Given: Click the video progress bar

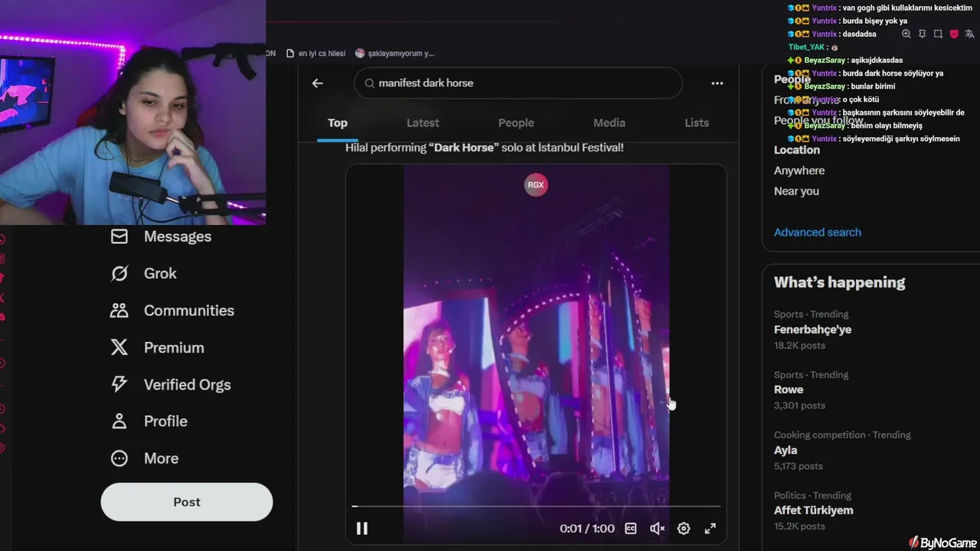Looking at the screenshot, I should click(536, 506).
